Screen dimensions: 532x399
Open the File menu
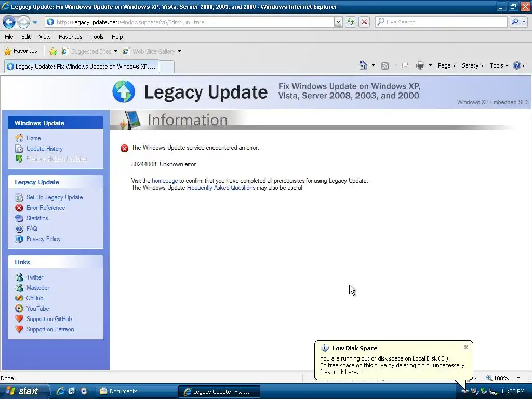[9, 37]
